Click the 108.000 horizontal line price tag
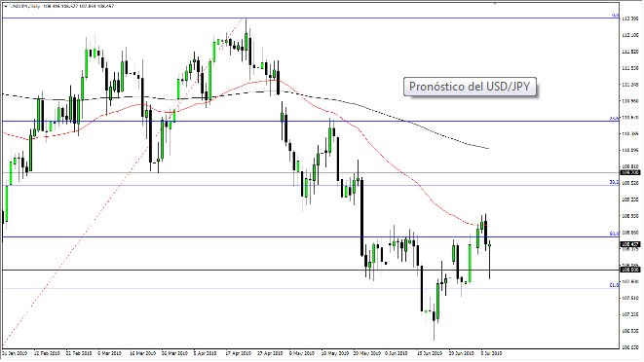Image resolution: width=644 pixels, height=362 pixels. click(x=630, y=270)
